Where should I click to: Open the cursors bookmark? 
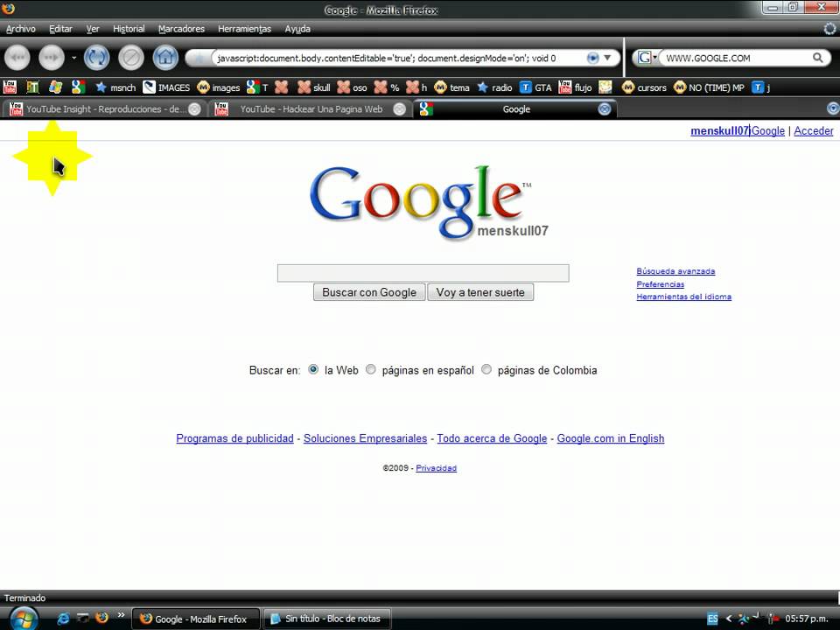tap(645, 87)
